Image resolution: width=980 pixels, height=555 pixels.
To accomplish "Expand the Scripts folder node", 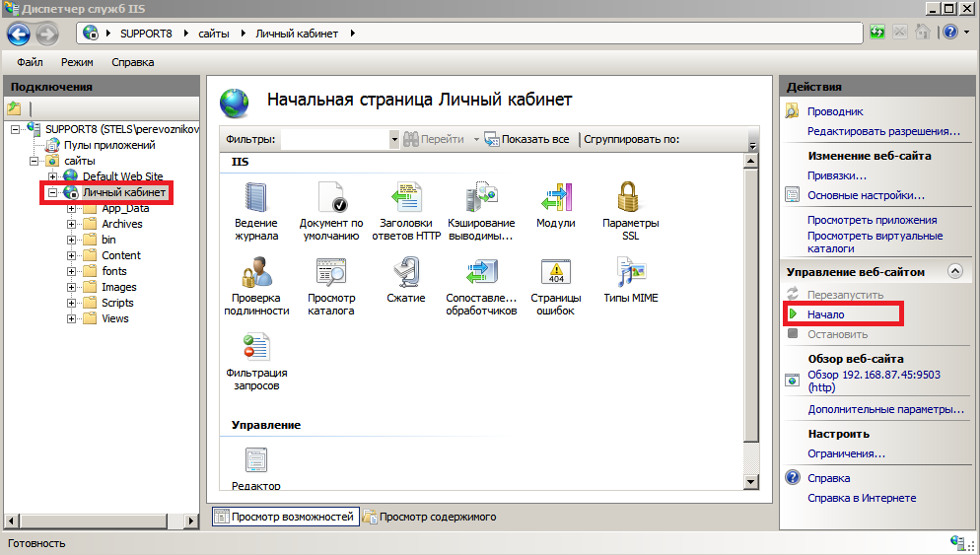I will pyautogui.click(x=71, y=303).
